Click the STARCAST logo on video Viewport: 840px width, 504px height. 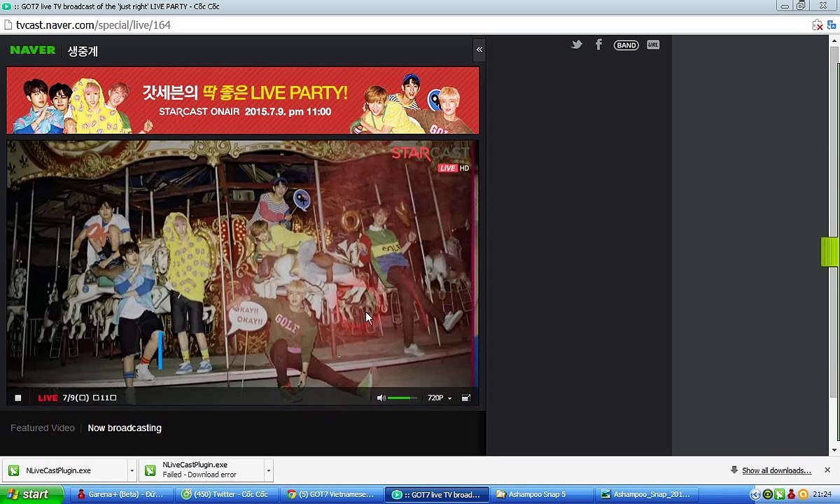click(x=429, y=153)
